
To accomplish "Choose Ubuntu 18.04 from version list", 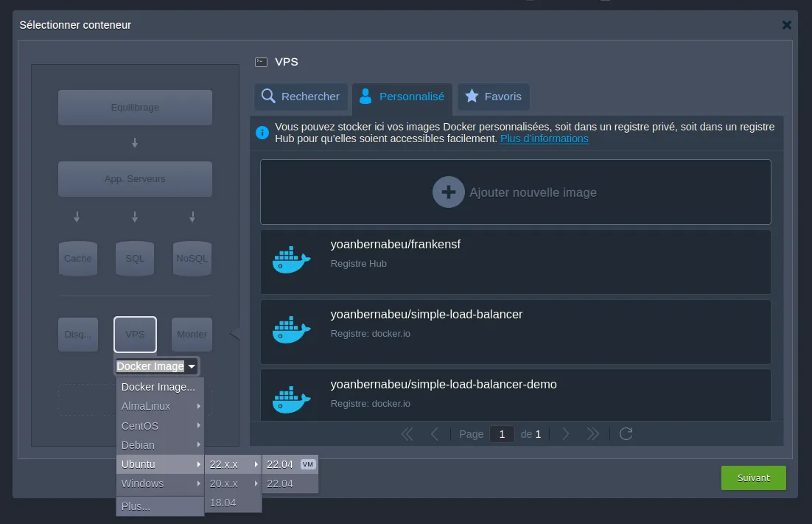I will click(x=223, y=503).
